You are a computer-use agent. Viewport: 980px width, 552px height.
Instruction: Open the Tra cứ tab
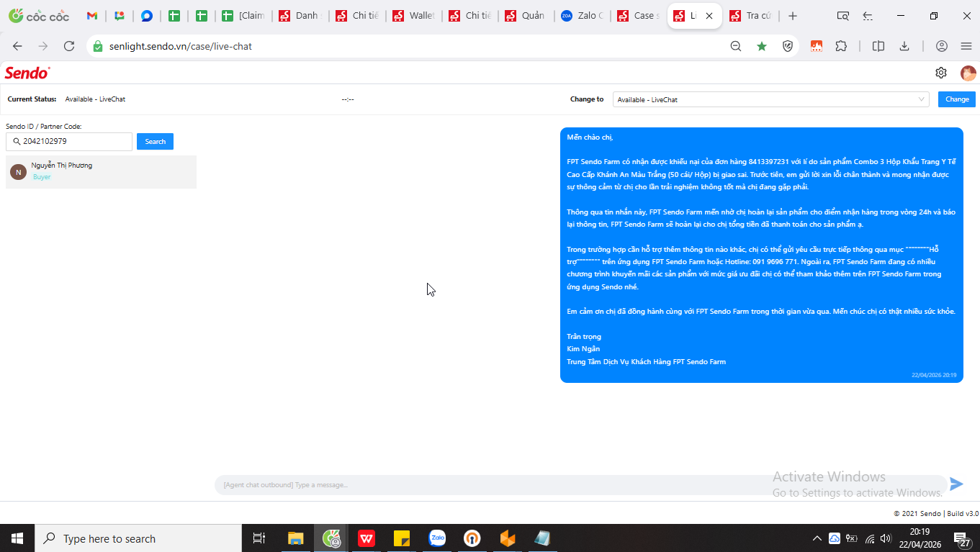click(x=752, y=16)
